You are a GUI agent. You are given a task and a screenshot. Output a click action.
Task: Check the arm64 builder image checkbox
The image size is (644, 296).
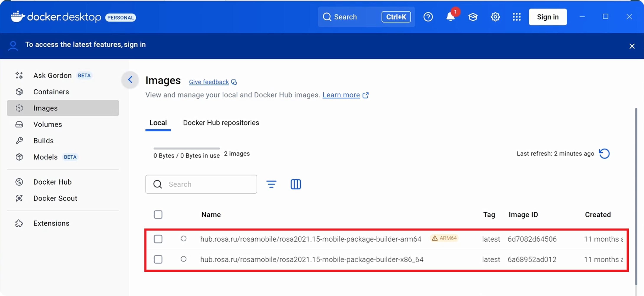(158, 239)
